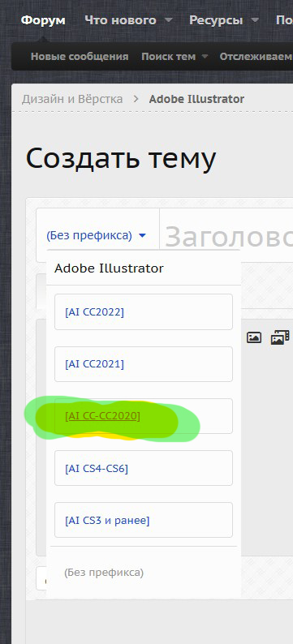
Task: Open the Ресурсы menu
Action: [216, 20]
